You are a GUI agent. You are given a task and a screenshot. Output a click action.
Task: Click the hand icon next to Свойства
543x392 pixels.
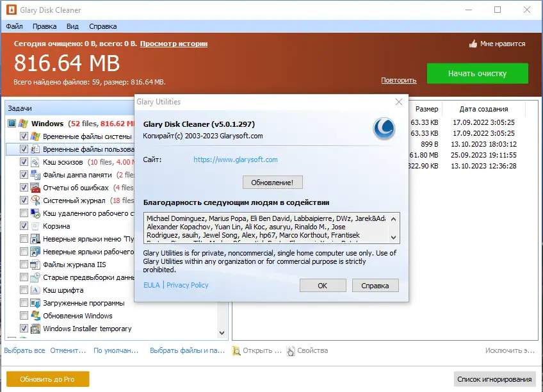pos(291,351)
